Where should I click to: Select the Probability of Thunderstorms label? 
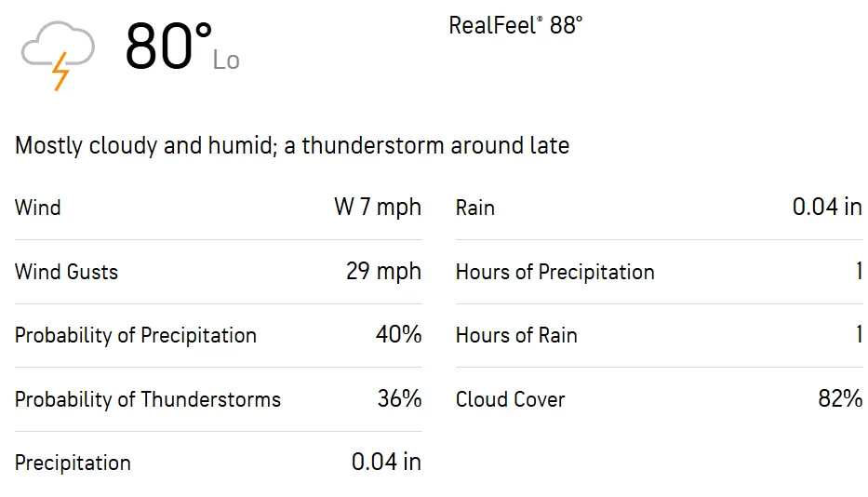148,399
